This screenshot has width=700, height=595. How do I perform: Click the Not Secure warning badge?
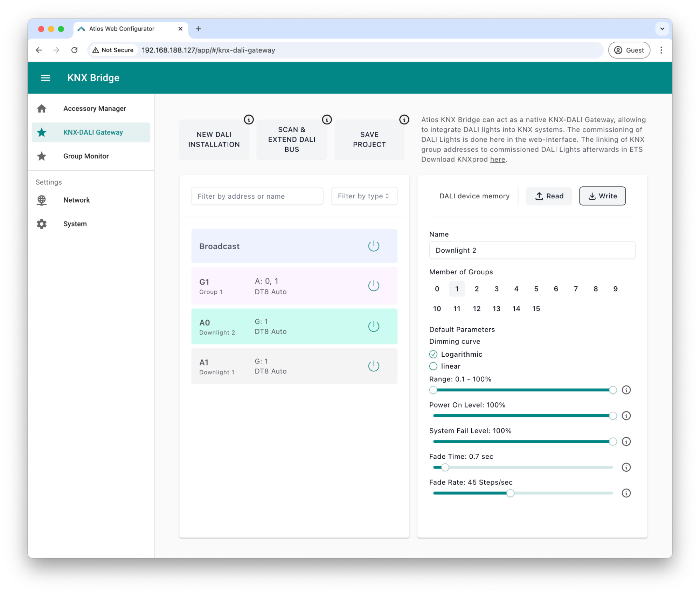pyautogui.click(x=113, y=50)
